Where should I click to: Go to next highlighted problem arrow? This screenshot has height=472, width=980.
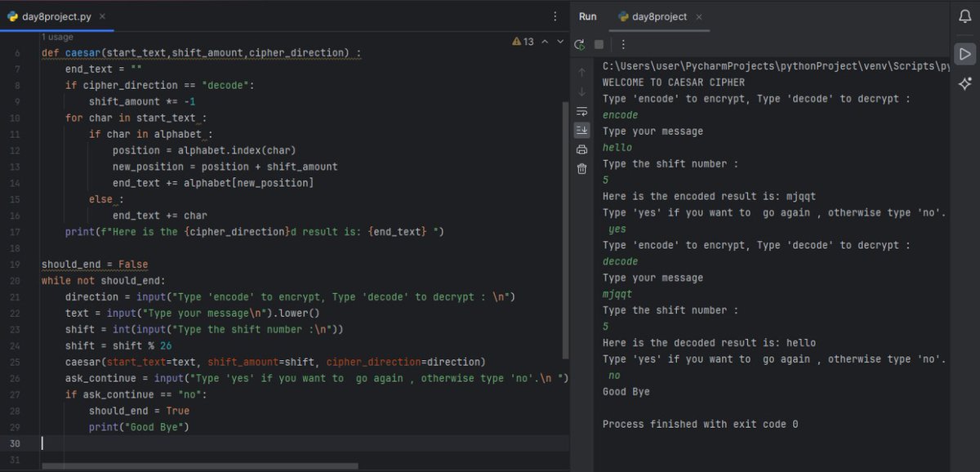point(560,42)
